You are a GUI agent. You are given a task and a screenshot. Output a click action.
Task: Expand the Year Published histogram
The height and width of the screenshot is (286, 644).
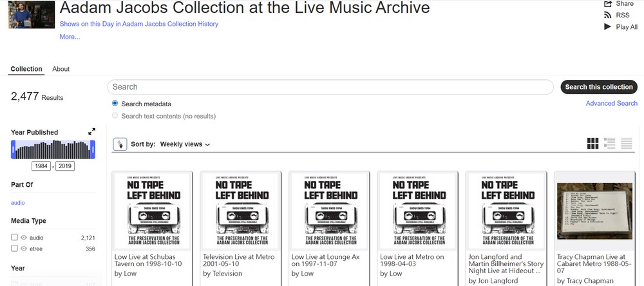[x=92, y=131]
